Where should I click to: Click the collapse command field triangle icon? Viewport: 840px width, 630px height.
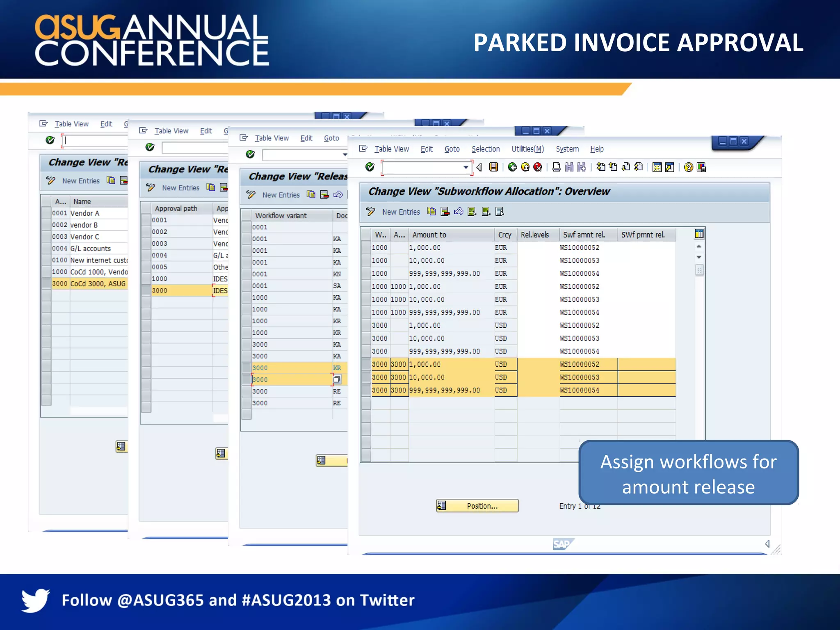pyautogui.click(x=479, y=167)
